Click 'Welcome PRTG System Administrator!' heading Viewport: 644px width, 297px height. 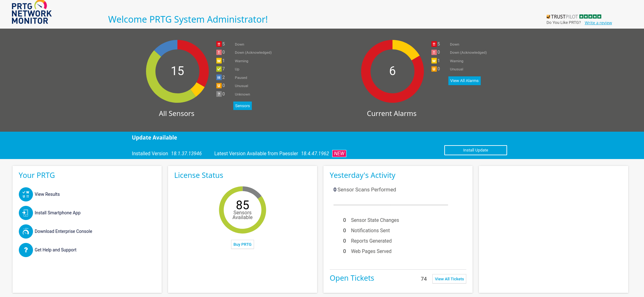click(188, 19)
